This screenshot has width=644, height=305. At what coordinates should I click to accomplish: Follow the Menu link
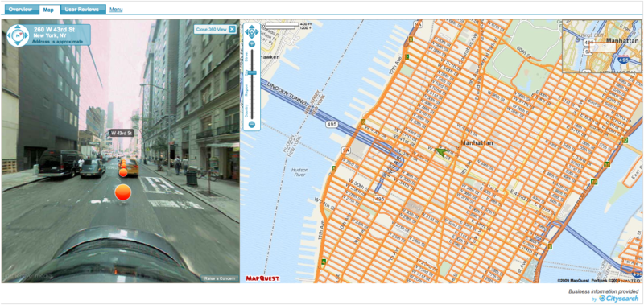[x=116, y=10]
